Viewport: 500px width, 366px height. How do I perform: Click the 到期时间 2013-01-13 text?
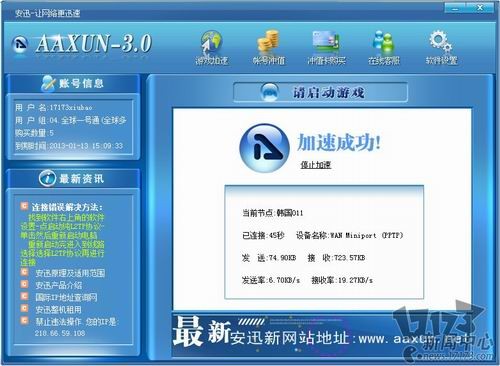click(x=69, y=146)
